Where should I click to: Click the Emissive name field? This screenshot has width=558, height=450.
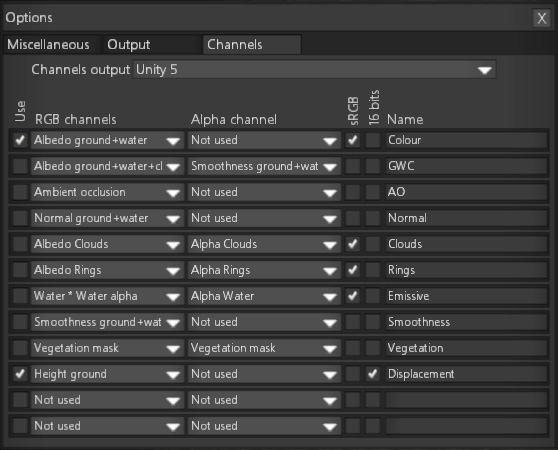(x=467, y=296)
